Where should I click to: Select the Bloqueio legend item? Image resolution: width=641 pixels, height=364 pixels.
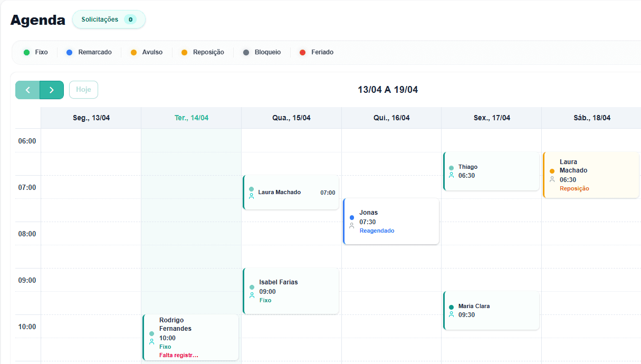pyautogui.click(x=262, y=52)
